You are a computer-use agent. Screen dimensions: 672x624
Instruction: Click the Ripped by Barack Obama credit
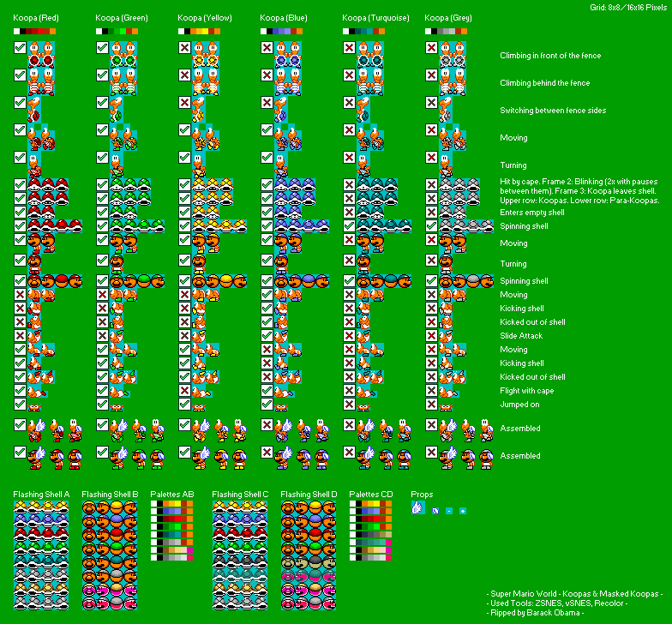coord(535,612)
